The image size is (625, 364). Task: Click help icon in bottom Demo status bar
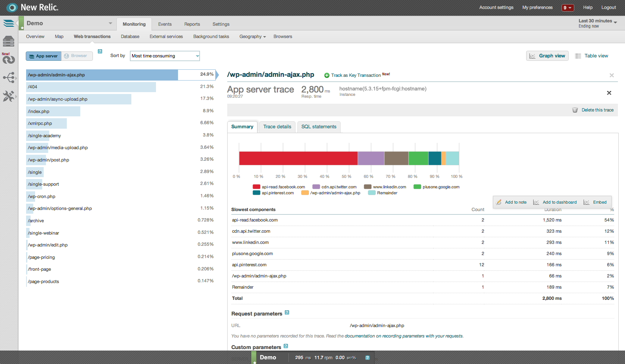click(x=368, y=358)
